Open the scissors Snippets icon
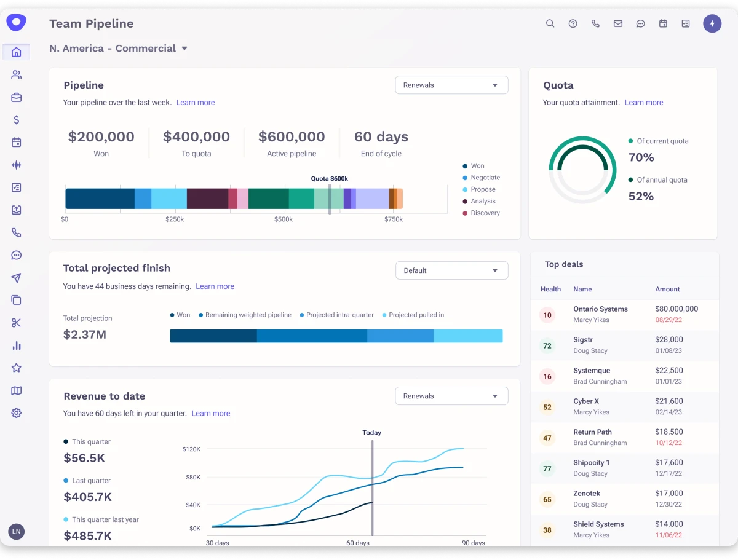Image resolution: width=738 pixels, height=560 pixels. [17, 323]
